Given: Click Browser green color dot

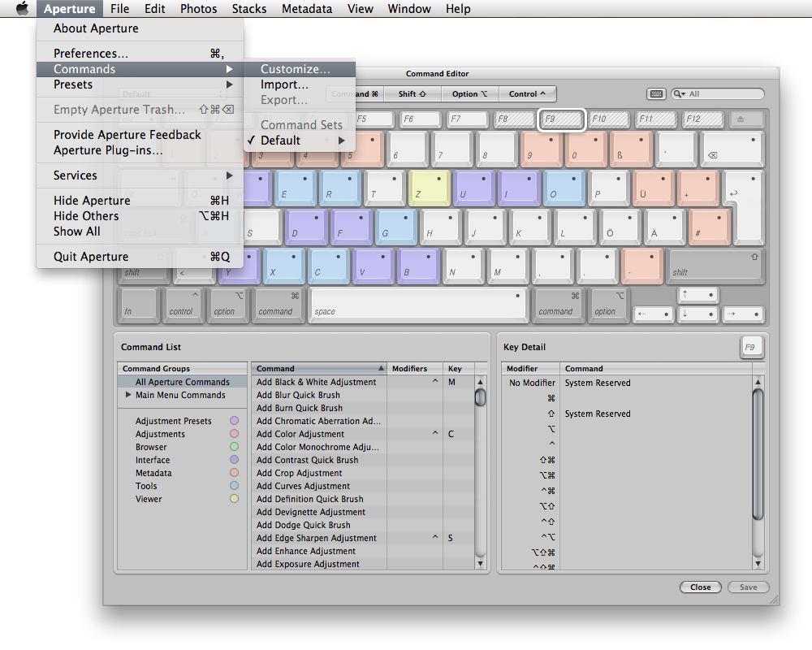Looking at the screenshot, I should (234, 447).
